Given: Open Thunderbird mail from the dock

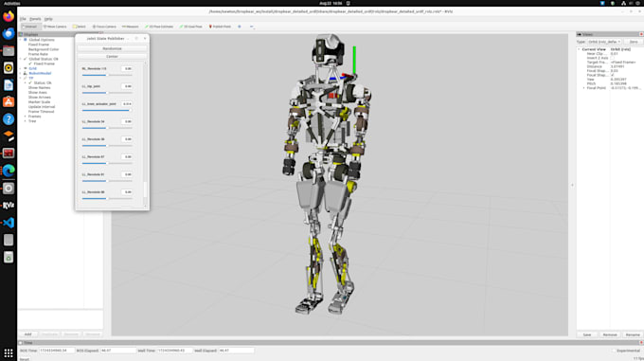Looking at the screenshot, I should point(9,34).
